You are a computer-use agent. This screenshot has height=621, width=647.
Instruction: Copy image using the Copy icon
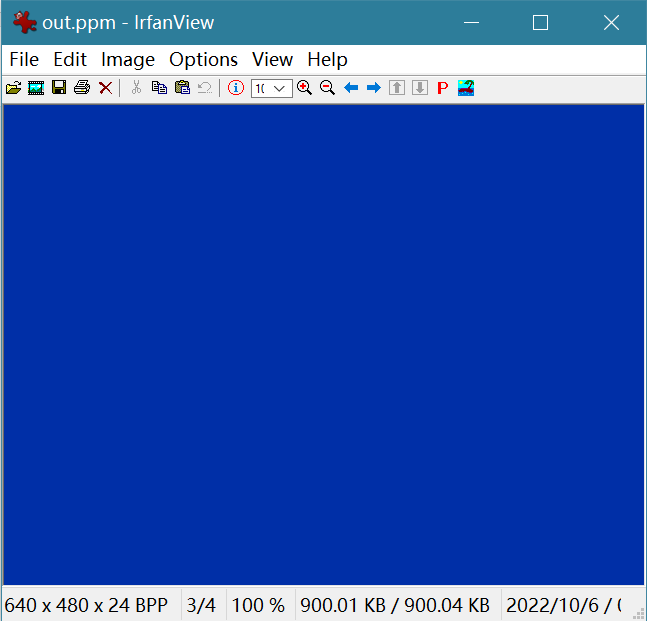click(159, 88)
